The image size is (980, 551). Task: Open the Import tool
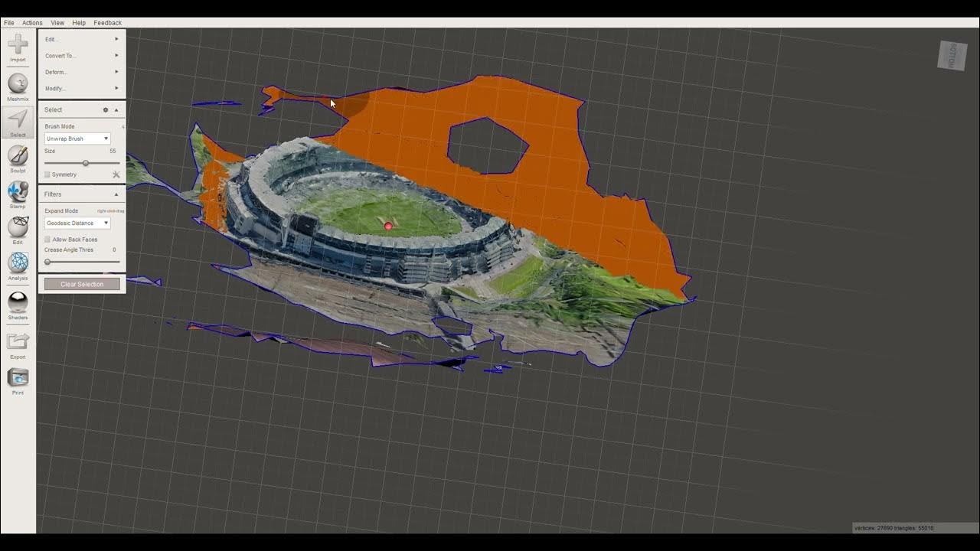(x=18, y=47)
